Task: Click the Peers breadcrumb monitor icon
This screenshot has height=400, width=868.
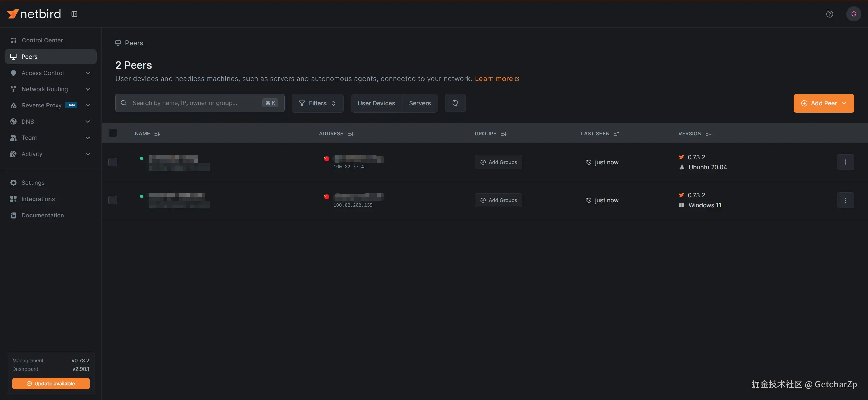Action: tap(118, 43)
